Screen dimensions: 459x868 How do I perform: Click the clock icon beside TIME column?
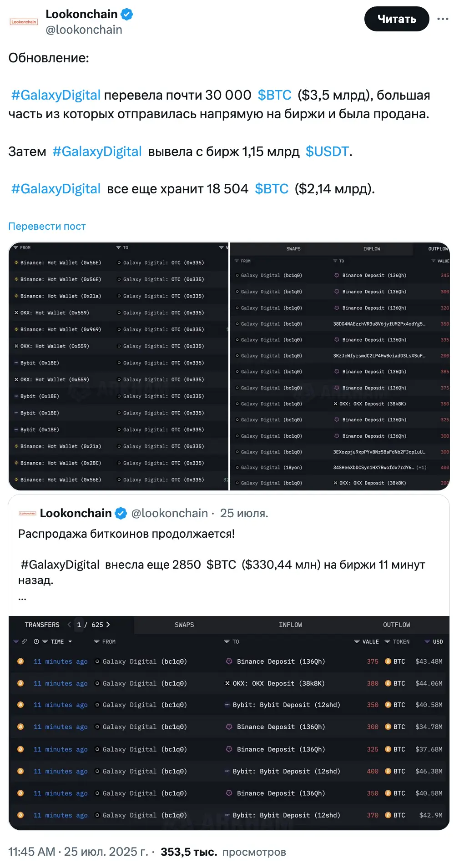coord(36,641)
